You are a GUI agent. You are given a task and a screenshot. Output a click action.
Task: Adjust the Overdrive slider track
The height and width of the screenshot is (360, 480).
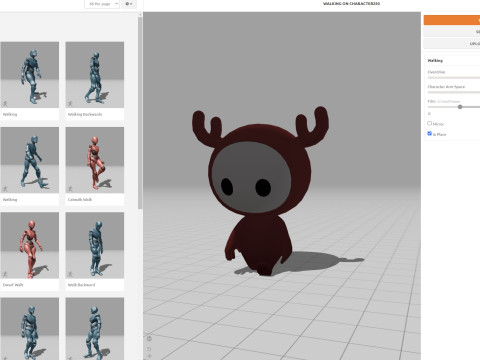(x=454, y=78)
